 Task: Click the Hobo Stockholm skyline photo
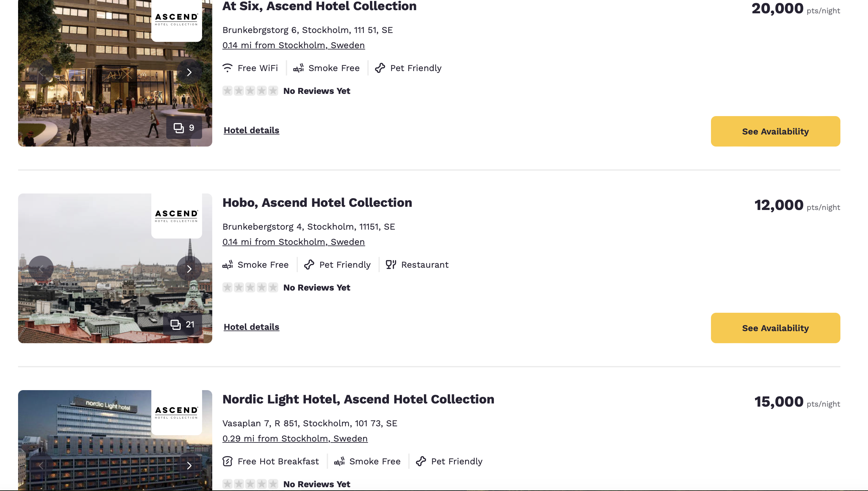(x=101, y=297)
